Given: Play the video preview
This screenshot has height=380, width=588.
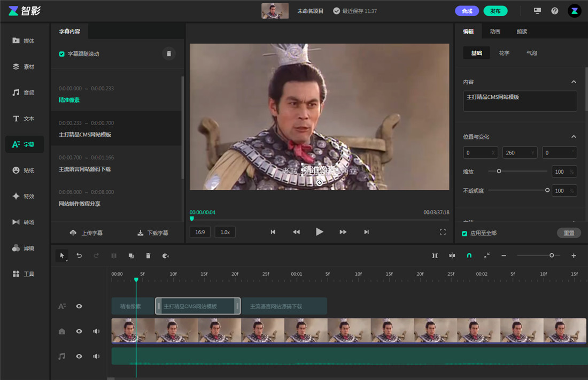Looking at the screenshot, I should 320,232.
